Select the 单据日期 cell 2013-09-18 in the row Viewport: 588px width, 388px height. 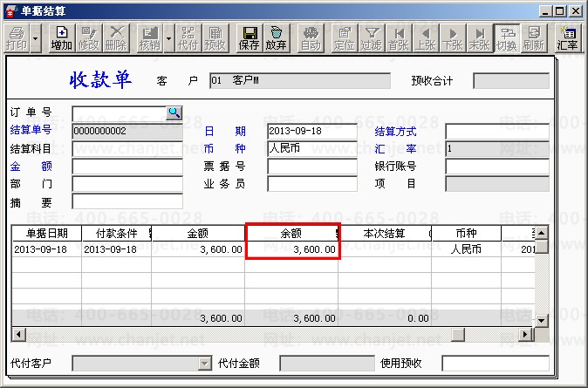[x=47, y=249]
